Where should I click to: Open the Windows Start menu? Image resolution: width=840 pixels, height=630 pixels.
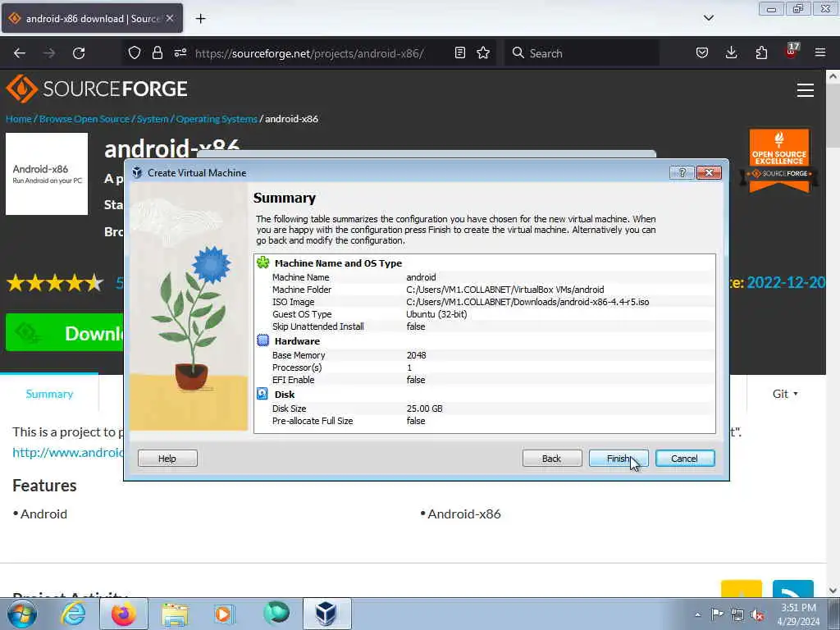click(22, 614)
